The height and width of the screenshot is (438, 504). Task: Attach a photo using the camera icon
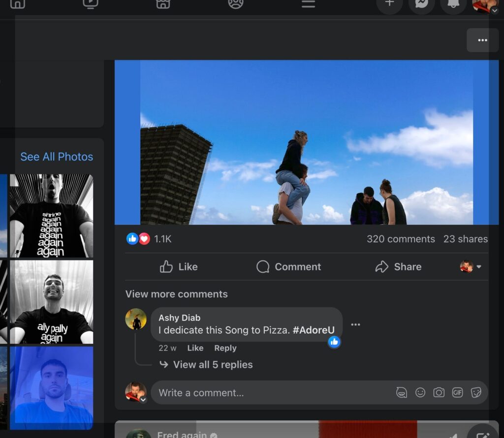point(439,393)
